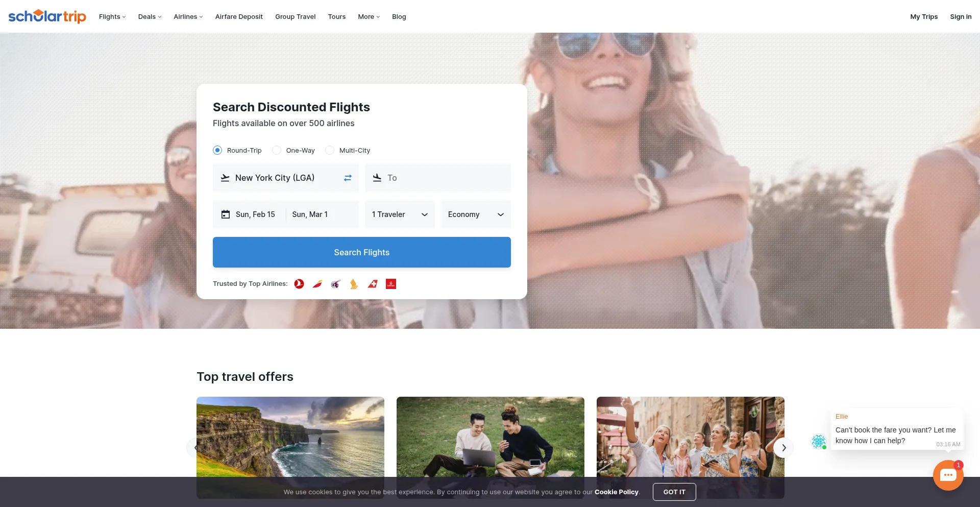Click the Search Flights button
Image resolution: width=980 pixels, height=507 pixels.
click(x=361, y=252)
